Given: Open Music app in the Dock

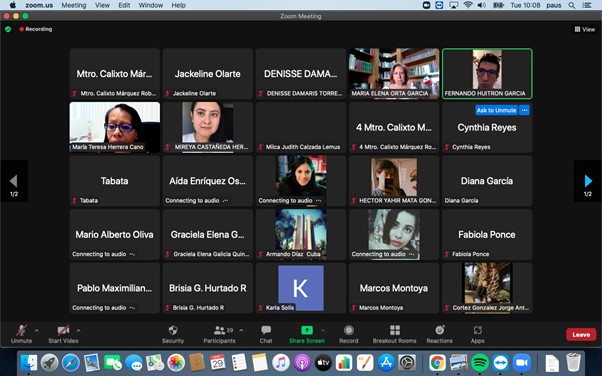Looking at the screenshot, I should 281,363.
